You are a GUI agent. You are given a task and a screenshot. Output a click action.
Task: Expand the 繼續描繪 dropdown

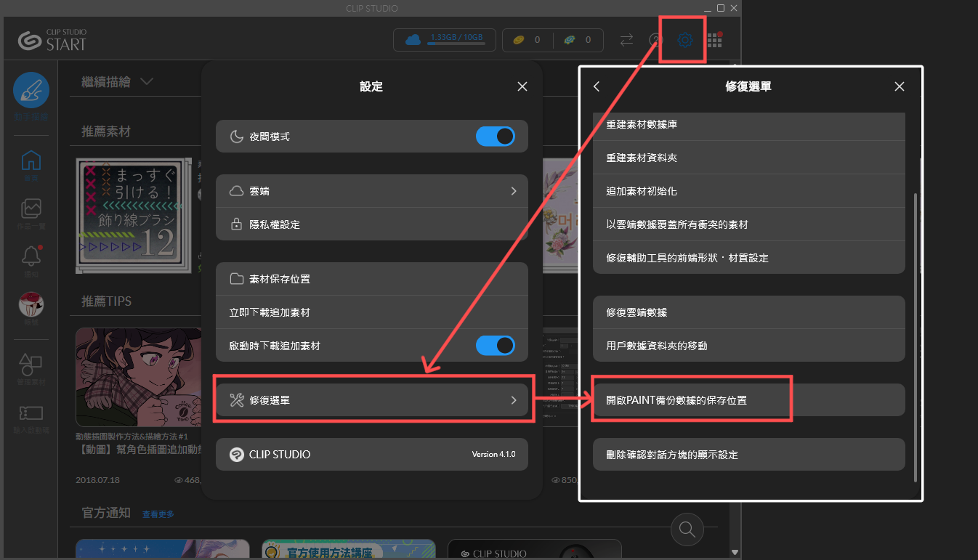click(x=147, y=81)
